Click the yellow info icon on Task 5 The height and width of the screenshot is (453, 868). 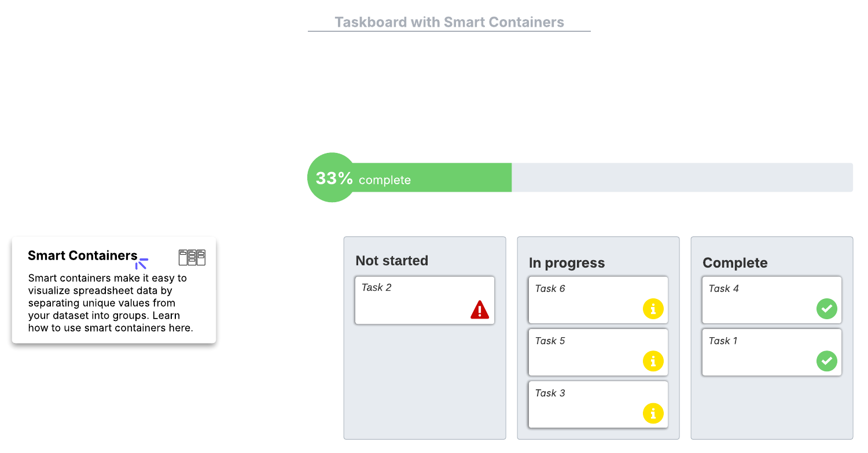point(653,361)
